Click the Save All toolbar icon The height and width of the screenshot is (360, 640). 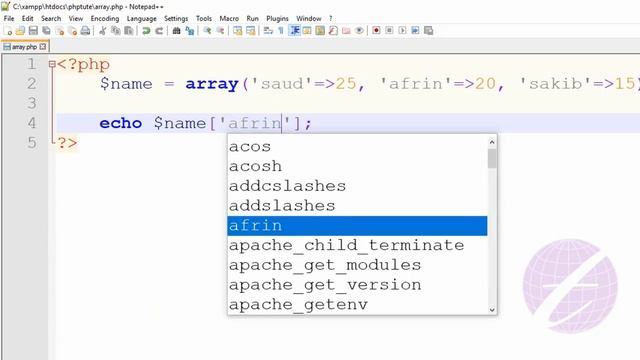pyautogui.click(x=47, y=31)
